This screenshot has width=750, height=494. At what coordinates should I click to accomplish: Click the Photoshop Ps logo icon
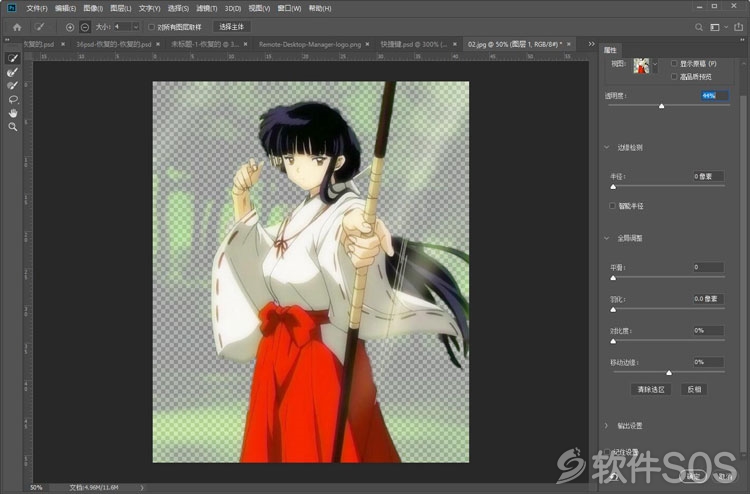[x=12, y=8]
